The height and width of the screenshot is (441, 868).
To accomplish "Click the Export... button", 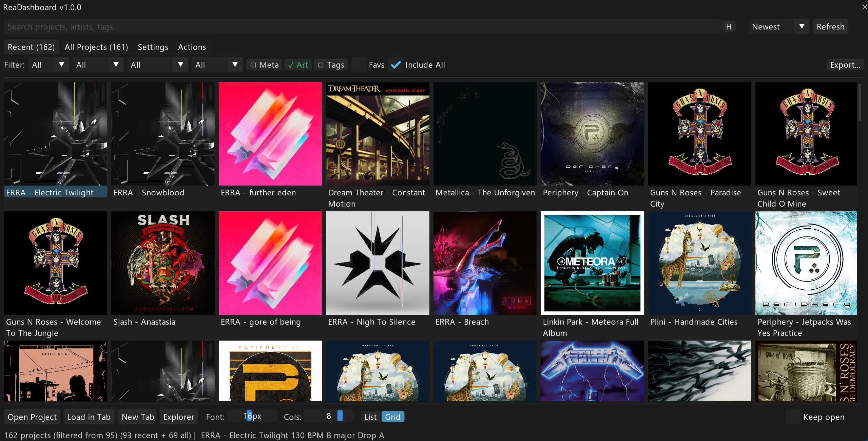I will (845, 65).
